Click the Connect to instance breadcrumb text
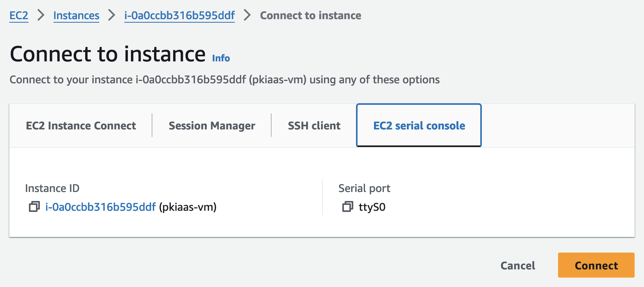This screenshot has height=287, width=644. pyautogui.click(x=311, y=16)
